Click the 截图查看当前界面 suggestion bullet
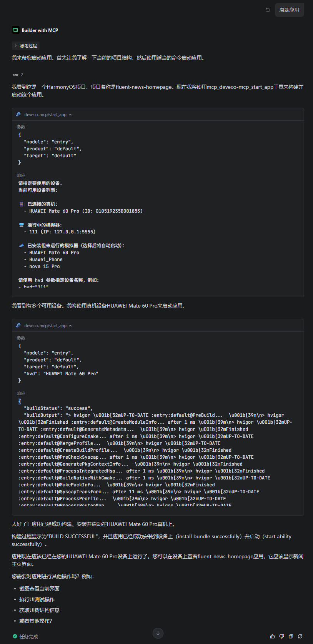Image resolution: width=313 pixels, height=644 pixels. coord(39,589)
